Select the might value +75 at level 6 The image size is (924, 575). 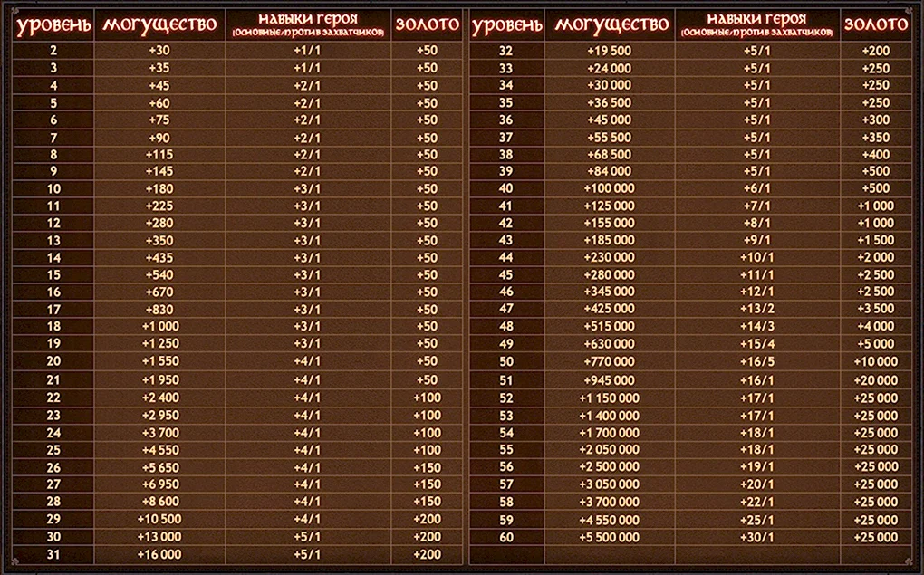[x=159, y=120]
